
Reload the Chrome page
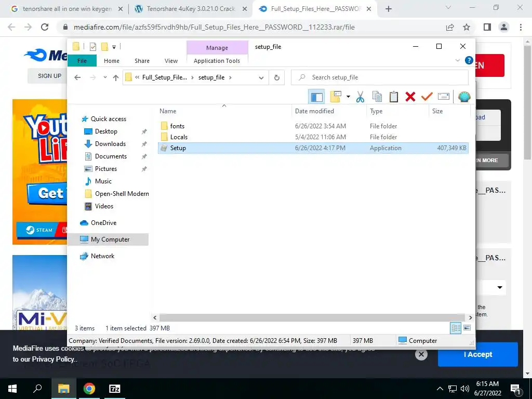click(45, 27)
